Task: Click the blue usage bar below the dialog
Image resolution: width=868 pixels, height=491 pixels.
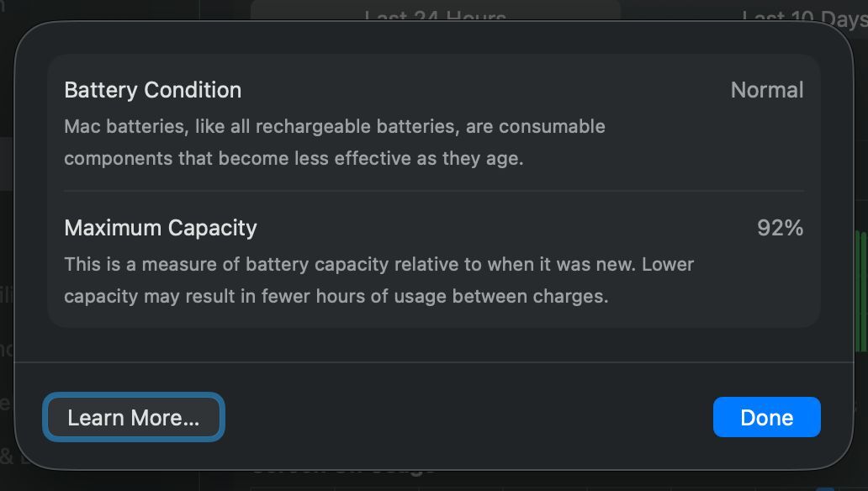Action: [x=825, y=488]
